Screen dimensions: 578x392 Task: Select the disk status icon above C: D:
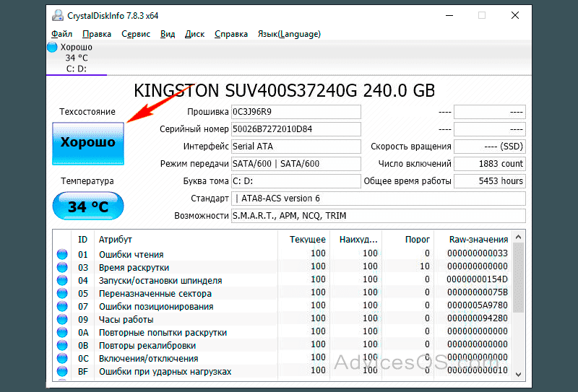[52, 47]
